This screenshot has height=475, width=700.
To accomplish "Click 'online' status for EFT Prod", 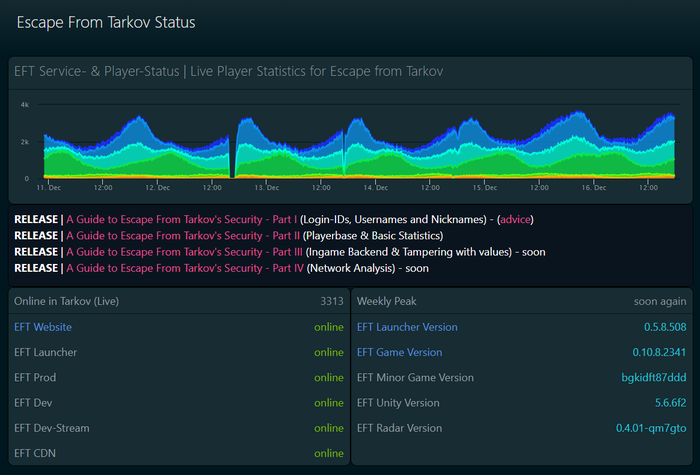I will click(329, 378).
